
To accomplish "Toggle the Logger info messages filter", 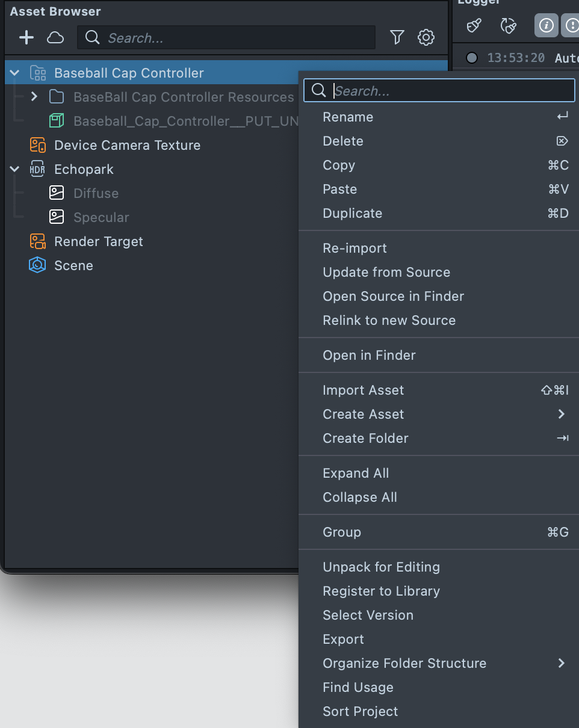I will tap(546, 26).
